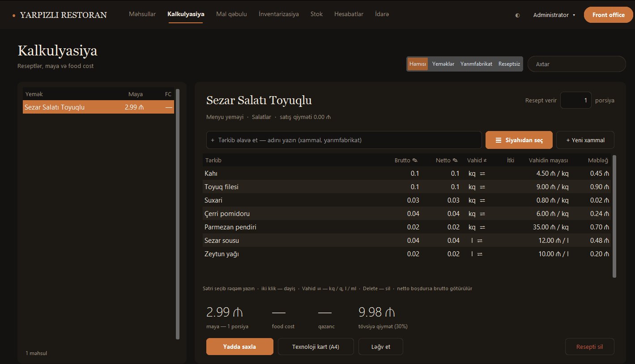Screen dimensions: 635x364
Task: Click the 0.48 ₼ amount cell
Action: pyautogui.click(x=600, y=241)
